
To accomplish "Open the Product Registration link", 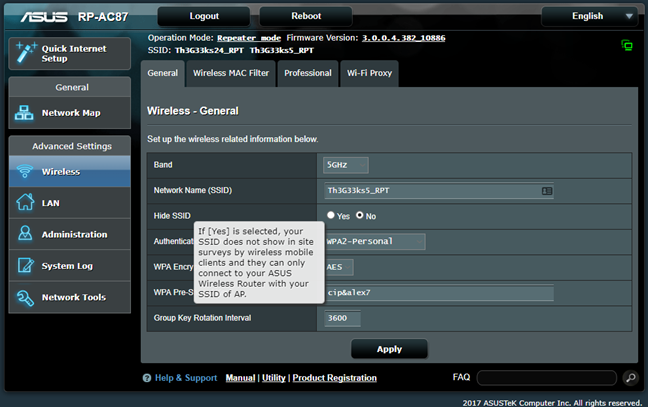I will [x=335, y=378].
